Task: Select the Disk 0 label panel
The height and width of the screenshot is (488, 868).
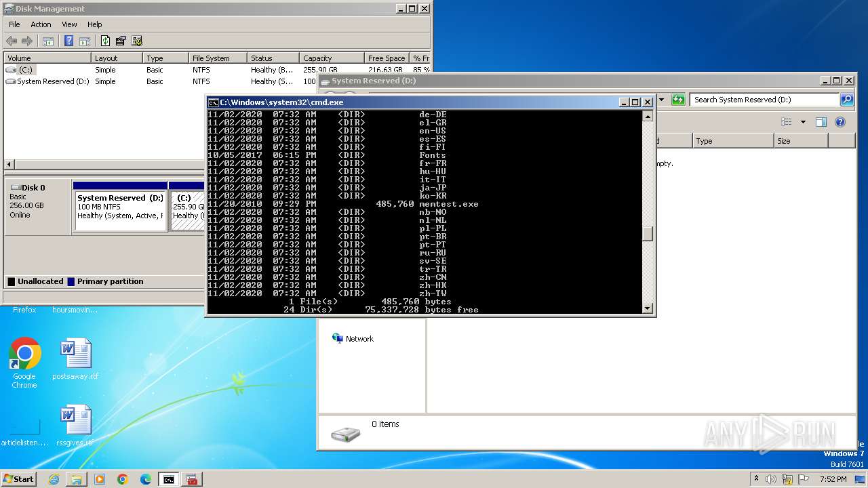Action: (37, 207)
